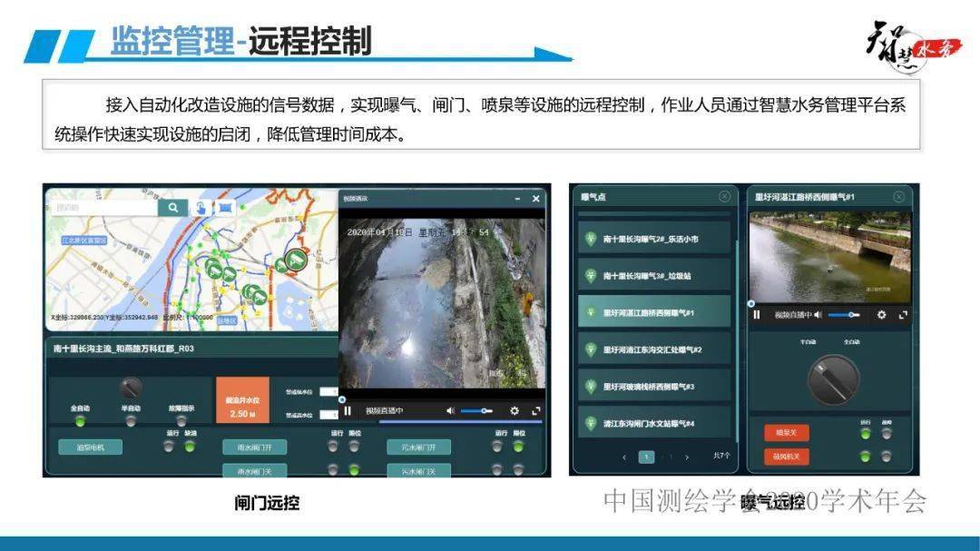Click the 油泵电机 button
The image size is (980, 551).
(91, 448)
